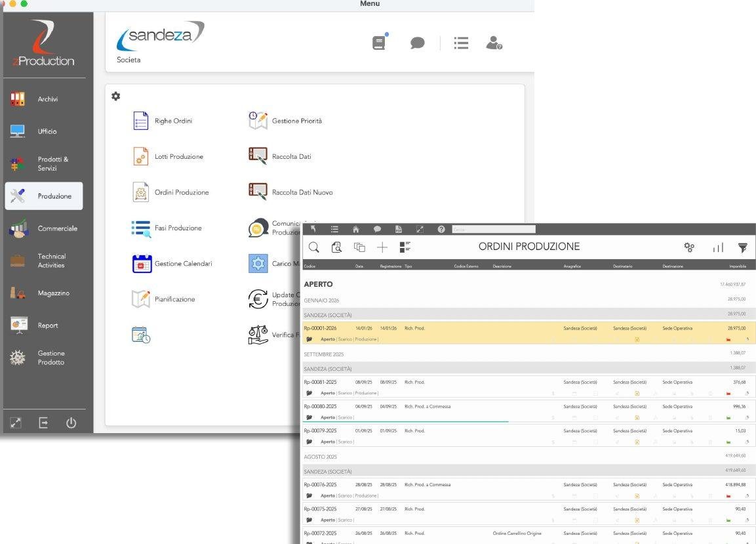Viewport: 756px width, 544px height.
Task: Sort by the Imponibile column header
Action: [x=738, y=266]
